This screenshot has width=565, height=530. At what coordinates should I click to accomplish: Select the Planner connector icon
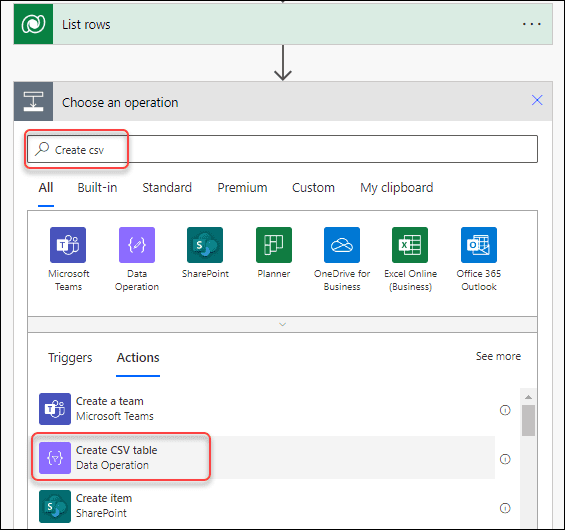[274, 245]
